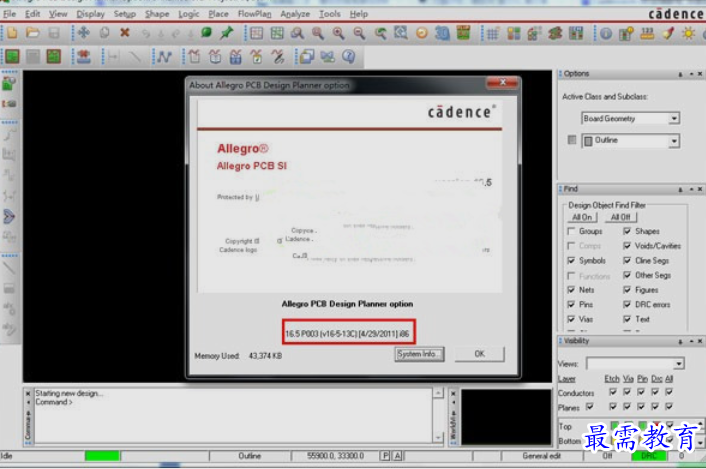The width and height of the screenshot is (706, 469).
Task: Click the Command prompt input line
Action: point(233,402)
